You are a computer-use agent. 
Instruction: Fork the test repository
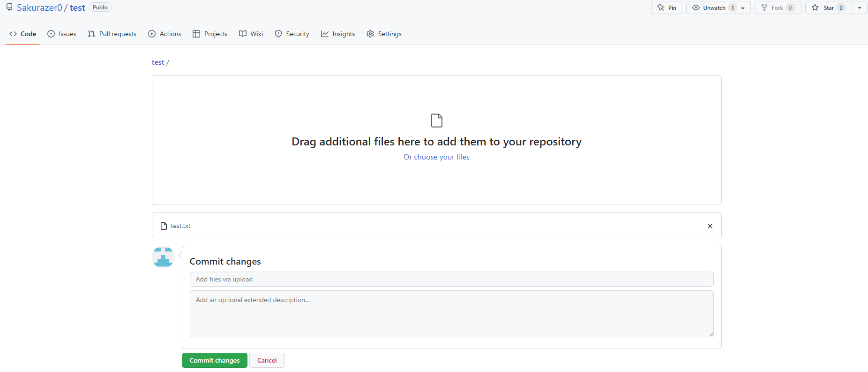click(x=778, y=8)
